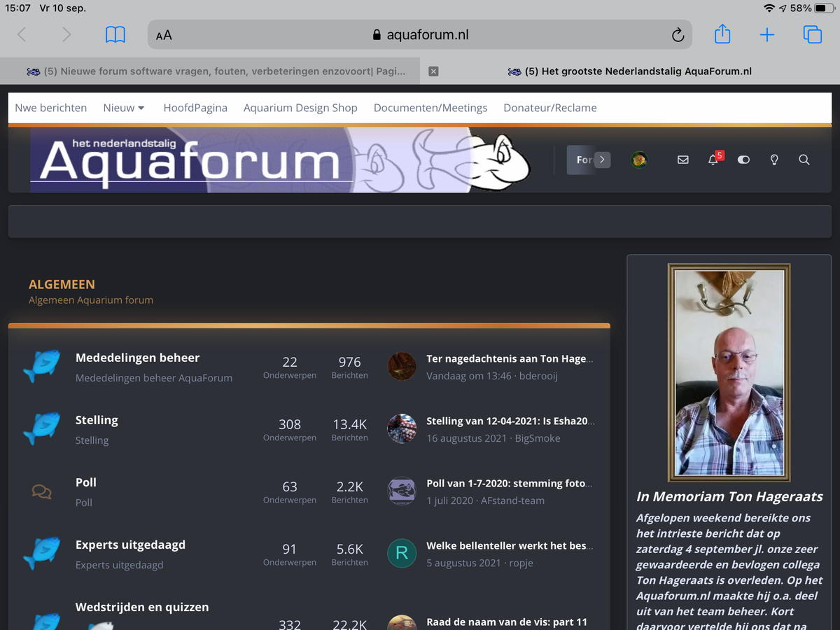Tap Safari share icon
The image size is (840, 630).
point(722,34)
